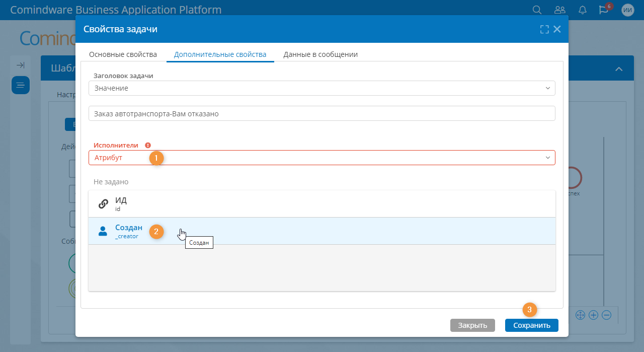Viewport: 644px width, 352px height.
Task: Click the zoom out minus icon
Action: tap(606, 315)
